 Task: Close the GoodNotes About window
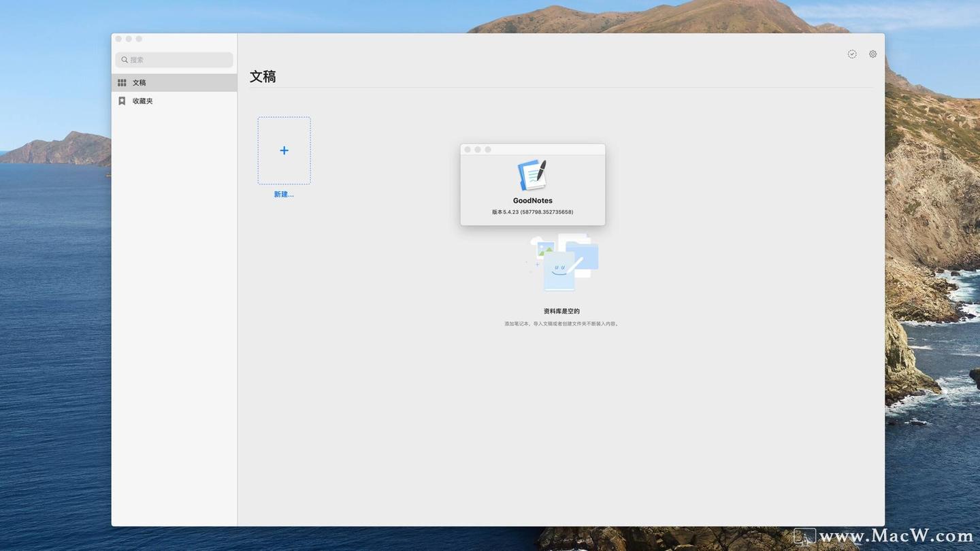(x=468, y=150)
